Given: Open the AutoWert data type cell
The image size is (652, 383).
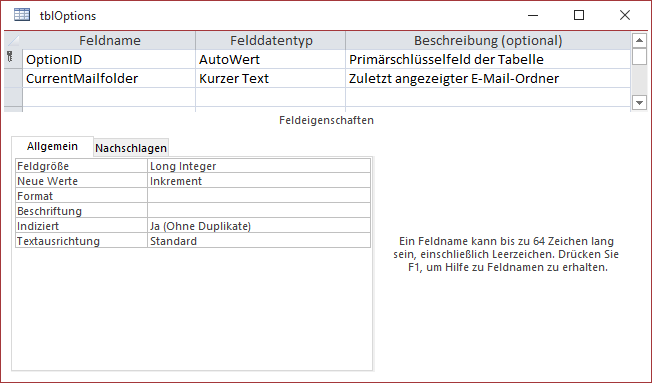Looking at the screenshot, I should (271, 59).
